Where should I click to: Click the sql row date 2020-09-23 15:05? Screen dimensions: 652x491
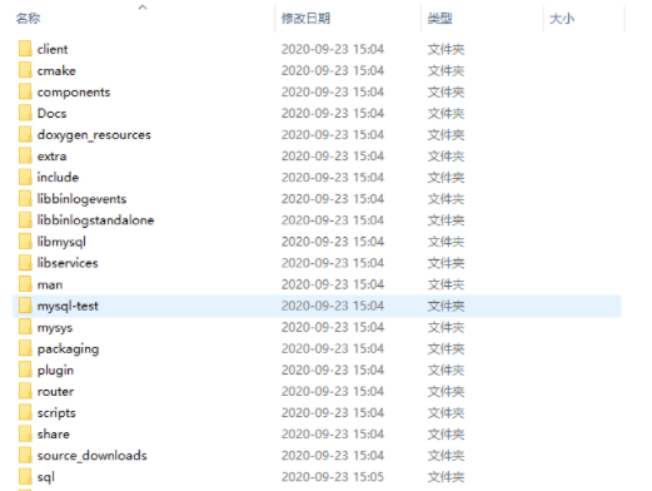click(x=333, y=477)
